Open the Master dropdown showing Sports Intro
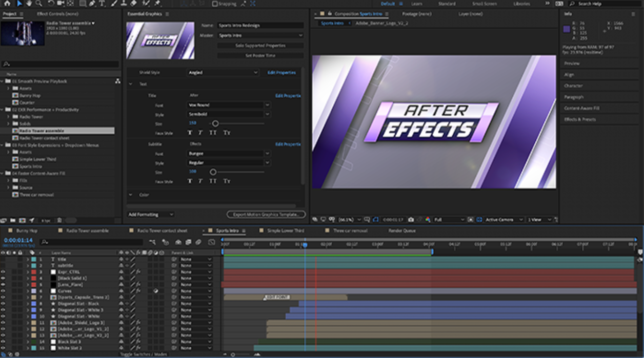 point(260,35)
